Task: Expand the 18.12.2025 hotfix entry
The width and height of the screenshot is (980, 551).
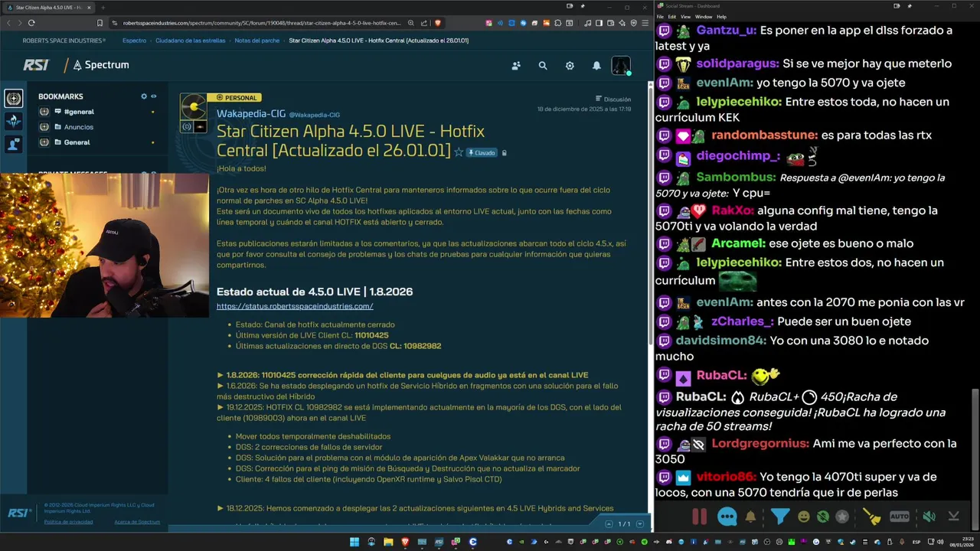Action: tap(415, 508)
